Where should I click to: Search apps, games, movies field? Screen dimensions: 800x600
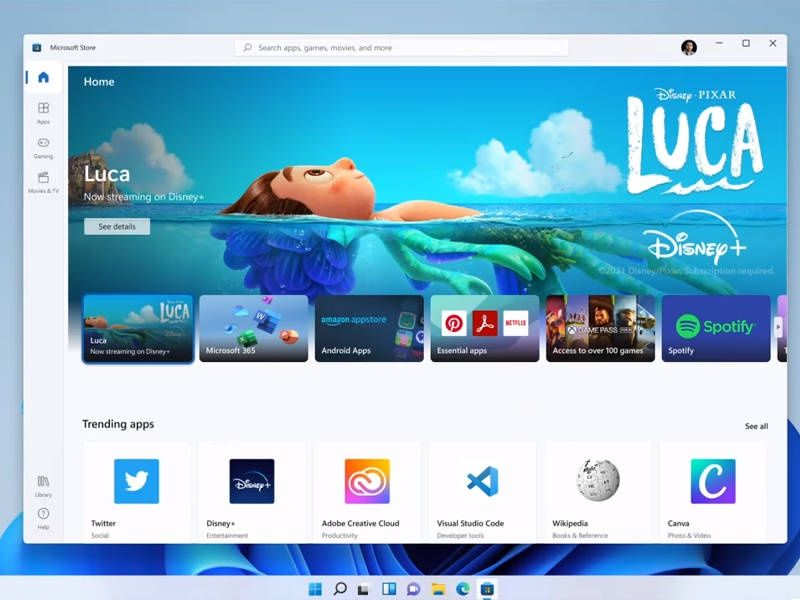[401, 47]
